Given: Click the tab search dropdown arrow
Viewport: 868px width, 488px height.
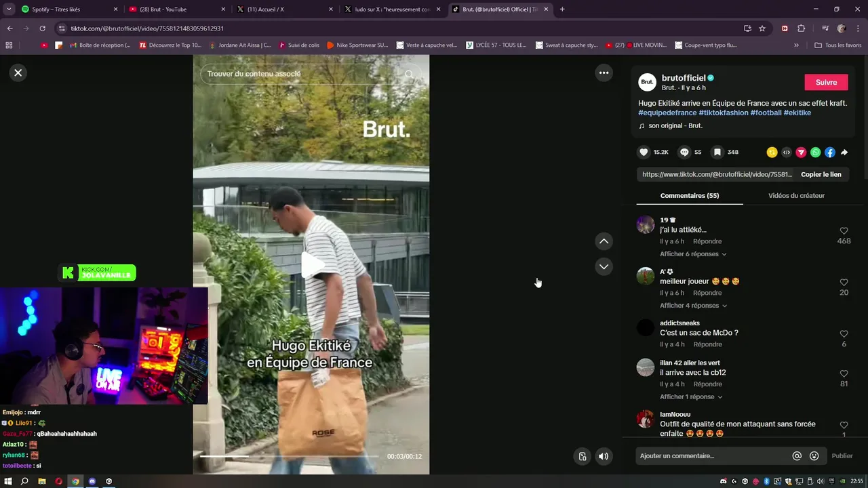Looking at the screenshot, I should [9, 9].
